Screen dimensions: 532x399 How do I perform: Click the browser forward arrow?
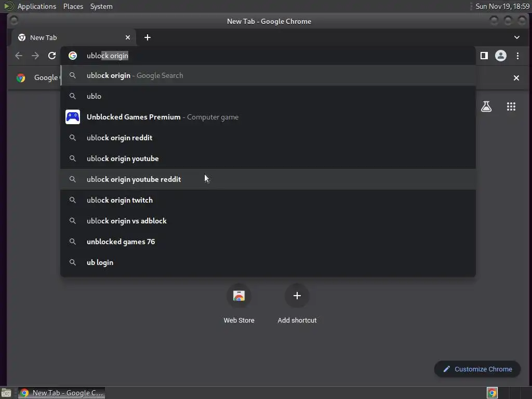click(35, 56)
